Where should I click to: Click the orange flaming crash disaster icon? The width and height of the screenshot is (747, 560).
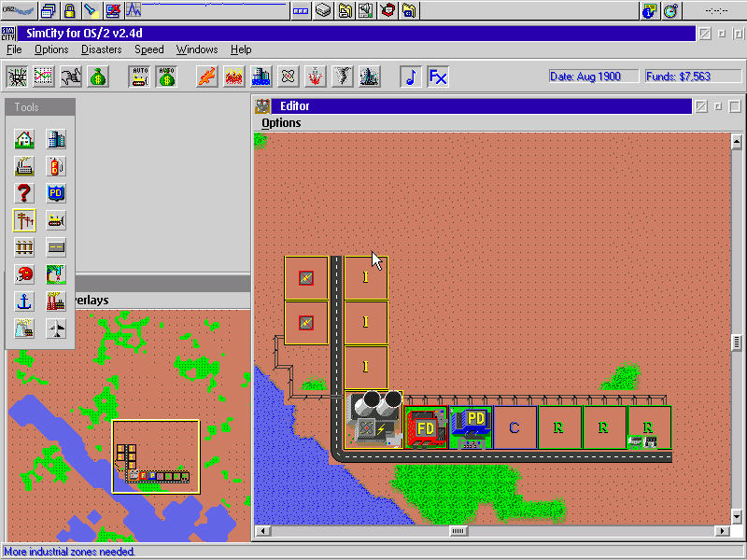pos(206,77)
